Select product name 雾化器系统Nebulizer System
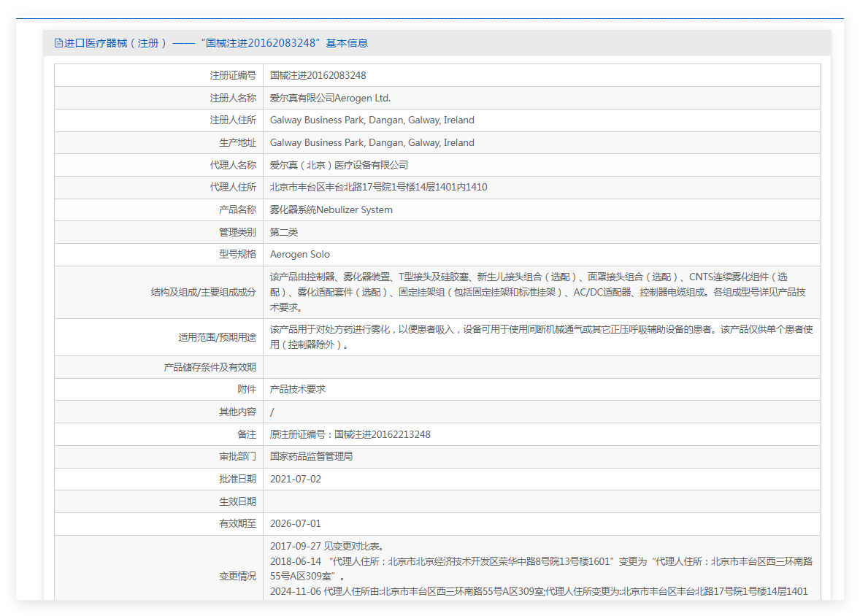Screen dimensions: 860x616 [331, 209]
